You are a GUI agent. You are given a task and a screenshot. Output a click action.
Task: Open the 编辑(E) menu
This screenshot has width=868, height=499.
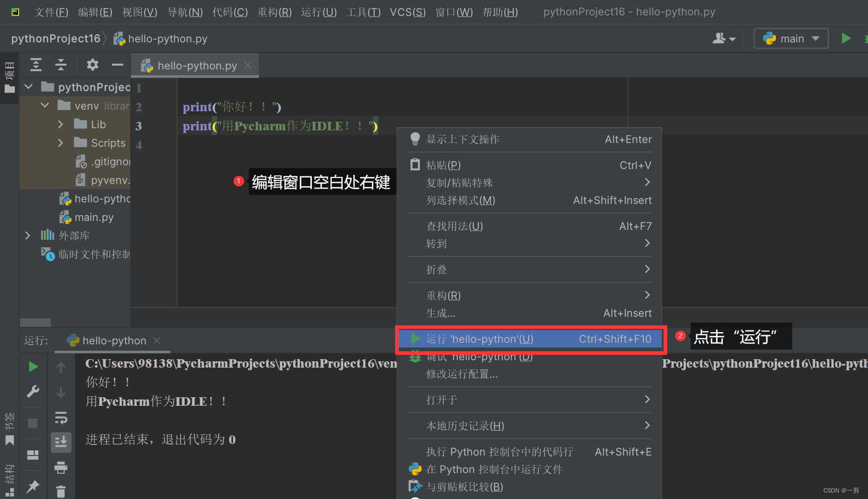pos(95,12)
